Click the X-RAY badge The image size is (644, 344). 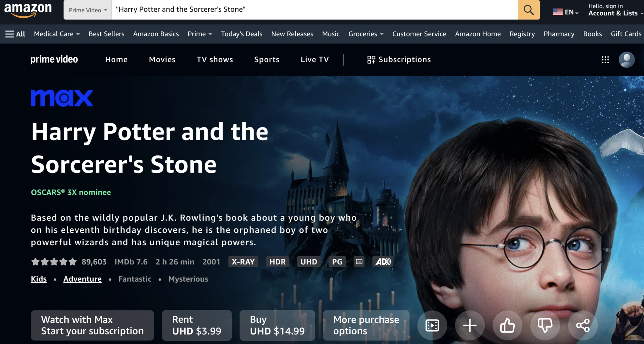pos(243,262)
